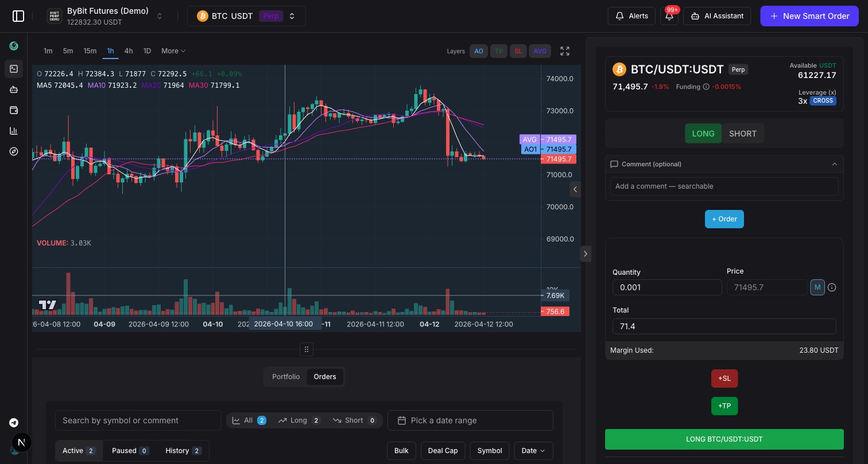This screenshot has width=868, height=464.
Task: Select the 1m timeframe
Action: (x=48, y=51)
